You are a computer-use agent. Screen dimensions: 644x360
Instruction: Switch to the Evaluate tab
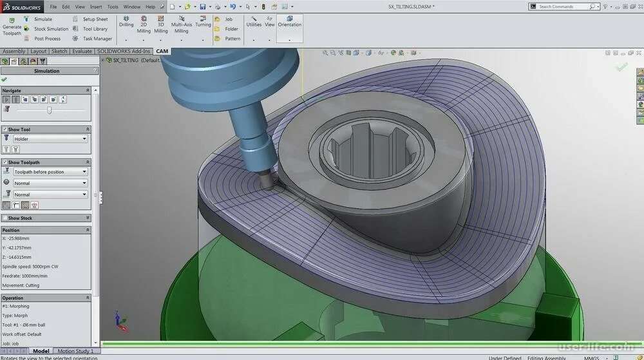click(82, 52)
